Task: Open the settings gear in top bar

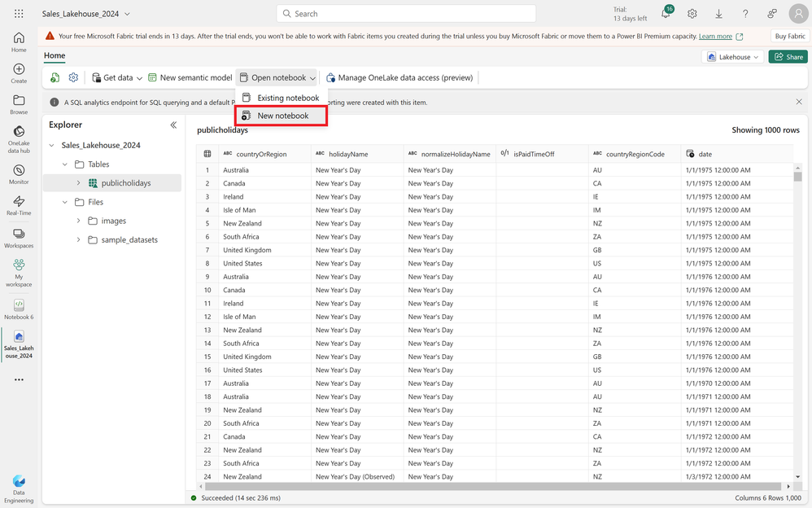Action: [692, 14]
